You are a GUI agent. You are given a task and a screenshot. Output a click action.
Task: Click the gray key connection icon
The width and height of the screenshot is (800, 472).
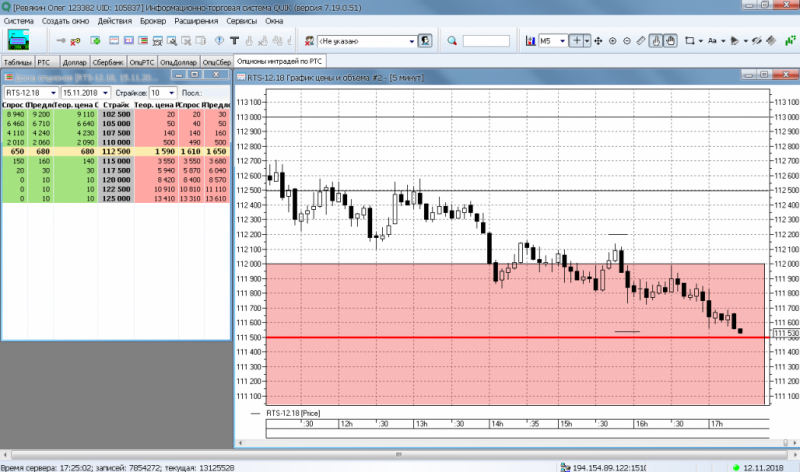point(61,41)
